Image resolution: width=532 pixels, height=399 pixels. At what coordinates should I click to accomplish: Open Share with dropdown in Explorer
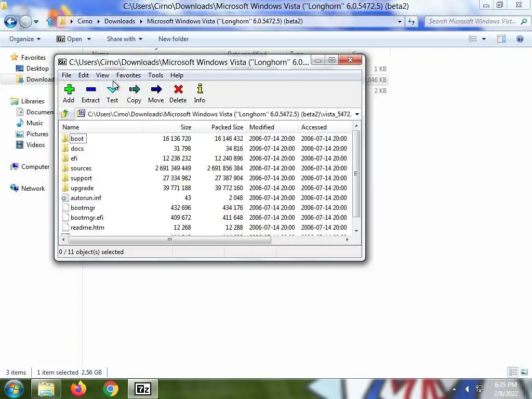125,39
